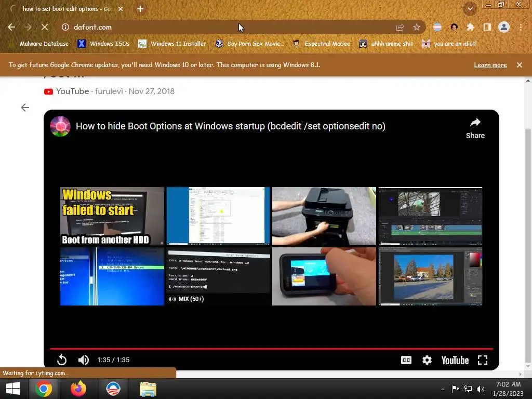Open the video channel avatar

click(60, 126)
